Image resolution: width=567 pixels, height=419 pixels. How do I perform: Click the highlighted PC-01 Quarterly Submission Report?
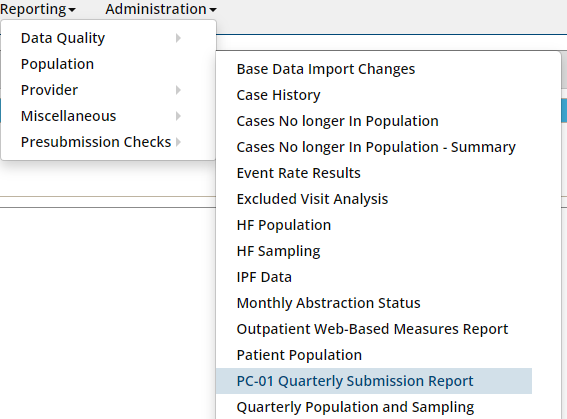pos(374,381)
